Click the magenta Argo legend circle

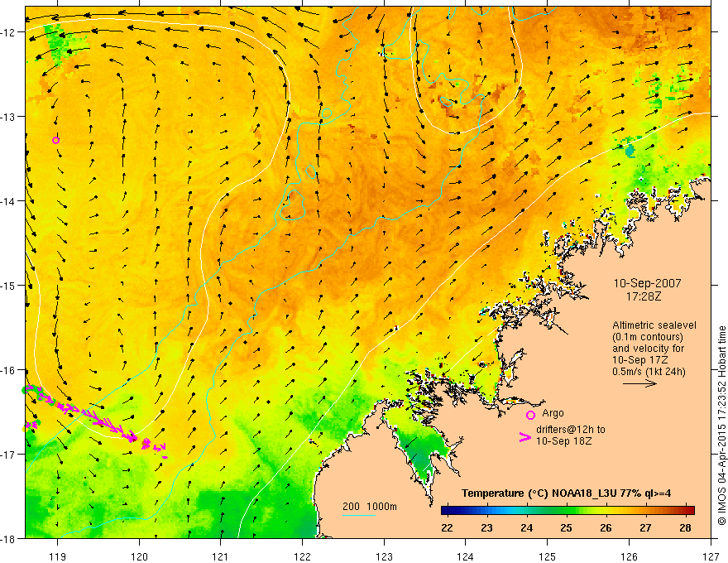click(530, 415)
